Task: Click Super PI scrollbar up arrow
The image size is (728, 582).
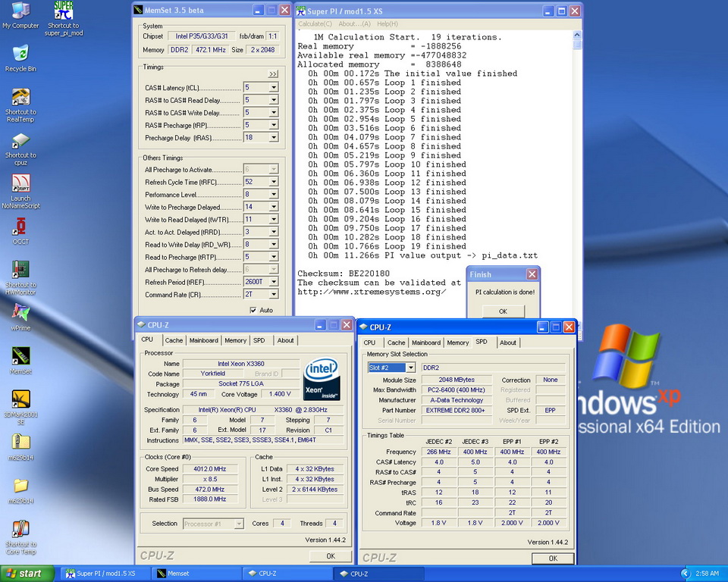Action: (x=577, y=35)
